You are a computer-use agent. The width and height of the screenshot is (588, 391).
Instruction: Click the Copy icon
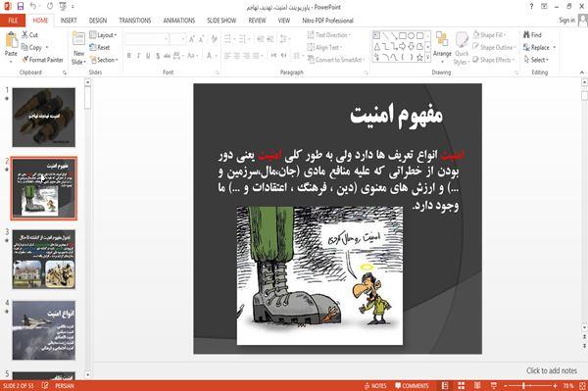[x=24, y=47]
